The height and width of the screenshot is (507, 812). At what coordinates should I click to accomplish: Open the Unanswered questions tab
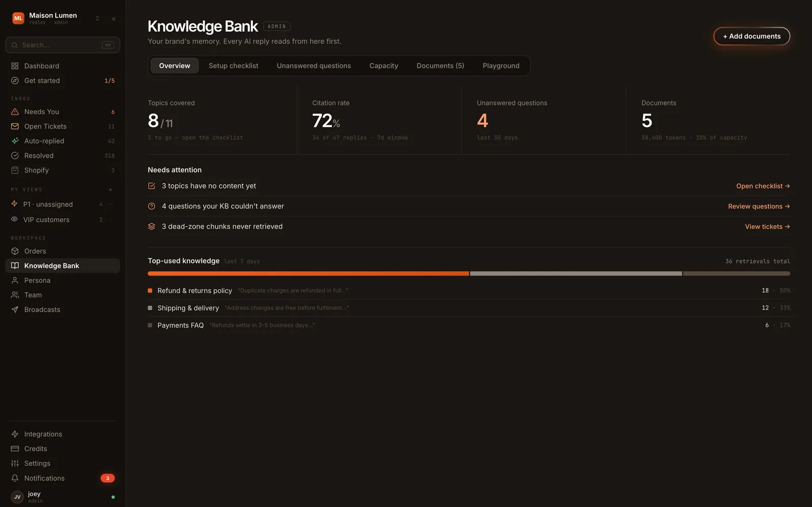(314, 66)
